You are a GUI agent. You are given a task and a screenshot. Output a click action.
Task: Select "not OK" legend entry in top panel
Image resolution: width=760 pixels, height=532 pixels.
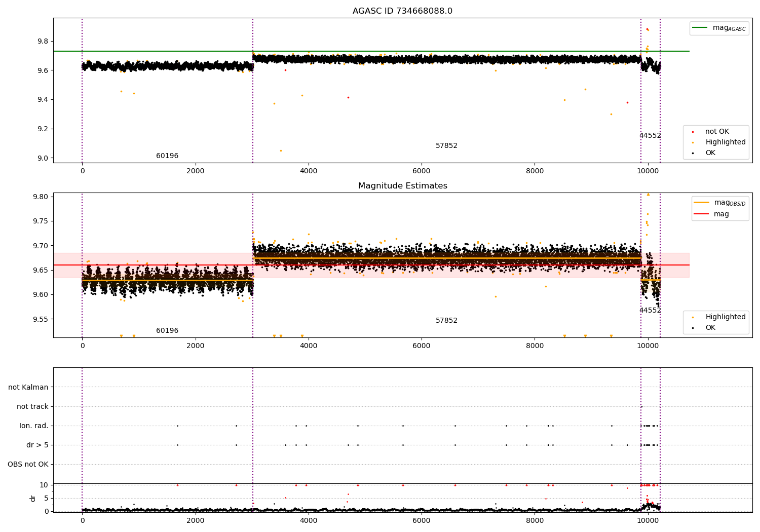point(717,132)
